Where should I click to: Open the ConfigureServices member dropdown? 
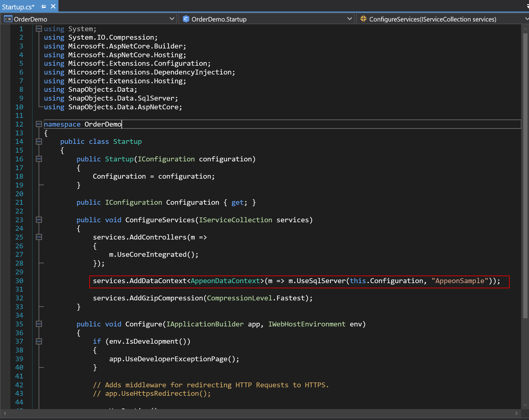click(527, 19)
